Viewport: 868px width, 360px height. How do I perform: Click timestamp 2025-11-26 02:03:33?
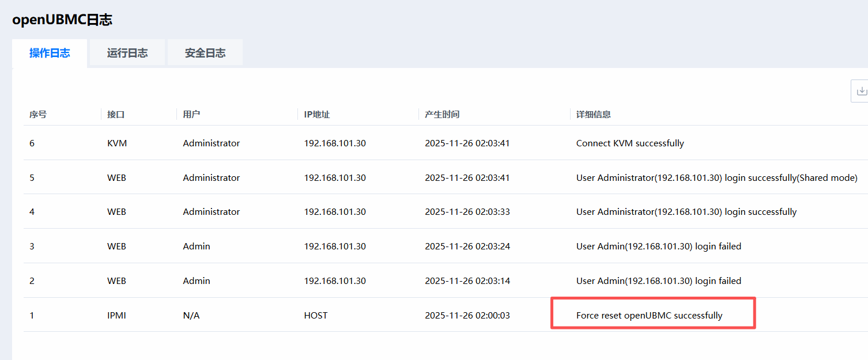(x=467, y=212)
